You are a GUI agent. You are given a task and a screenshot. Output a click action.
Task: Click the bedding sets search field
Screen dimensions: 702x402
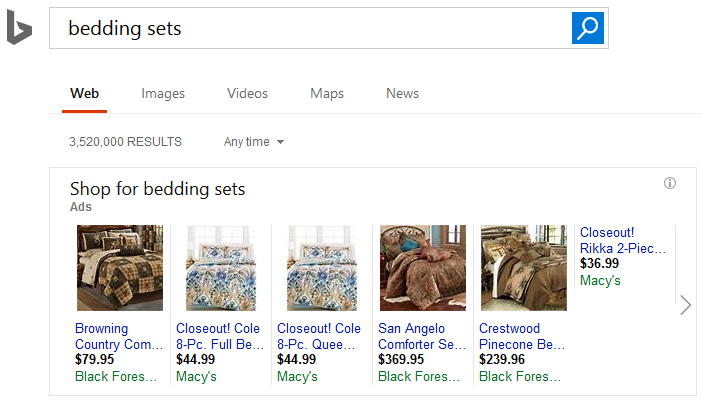310,28
